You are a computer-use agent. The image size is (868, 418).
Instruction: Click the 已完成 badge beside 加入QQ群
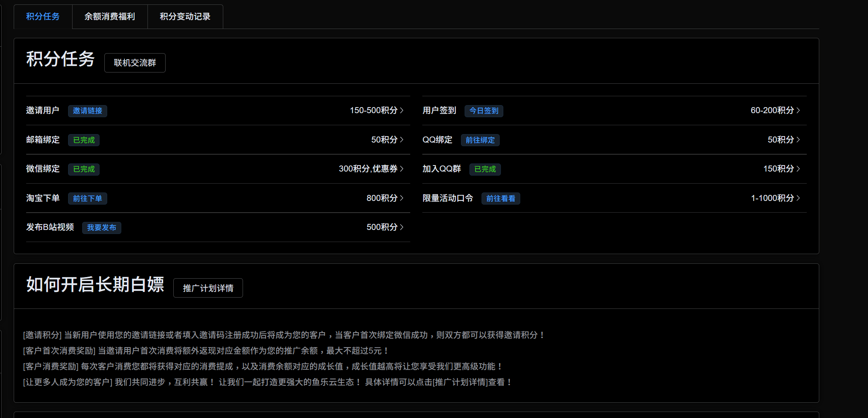(485, 169)
